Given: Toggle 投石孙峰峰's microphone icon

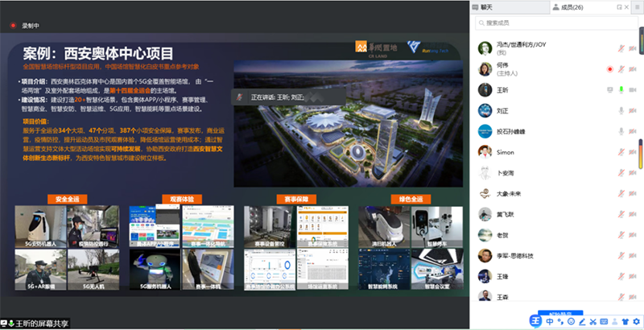Looking at the screenshot, I should (621, 131).
